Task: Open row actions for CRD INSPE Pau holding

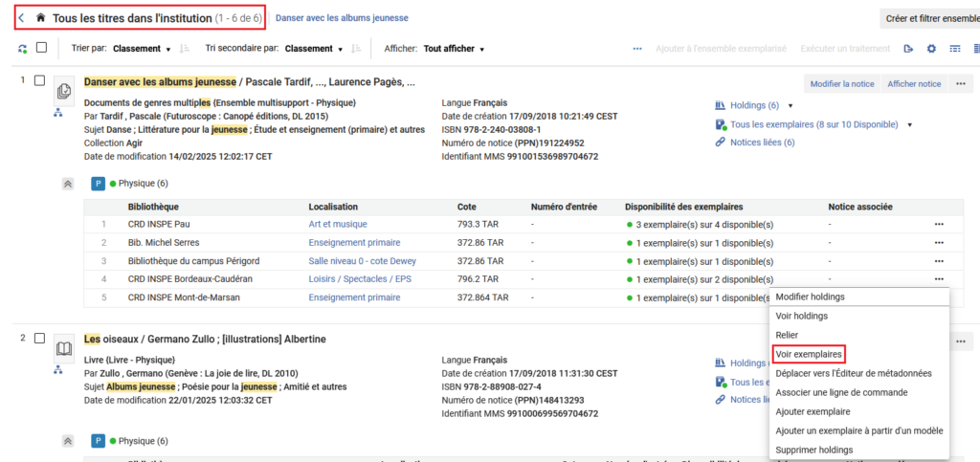Action: [939, 225]
